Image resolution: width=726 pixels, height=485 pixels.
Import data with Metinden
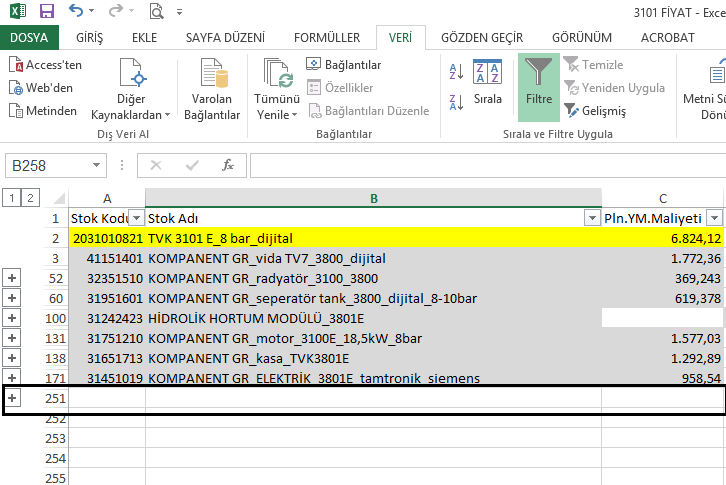[x=43, y=111]
